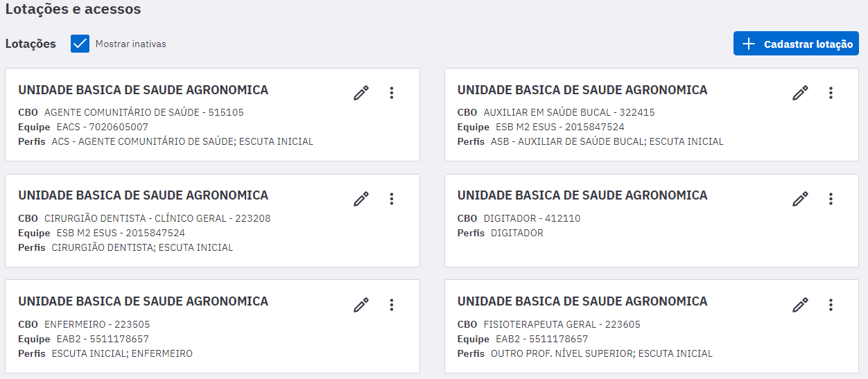Open more options for Auxiliar Saúde Bucal card
This screenshot has height=379, width=868.
click(831, 93)
